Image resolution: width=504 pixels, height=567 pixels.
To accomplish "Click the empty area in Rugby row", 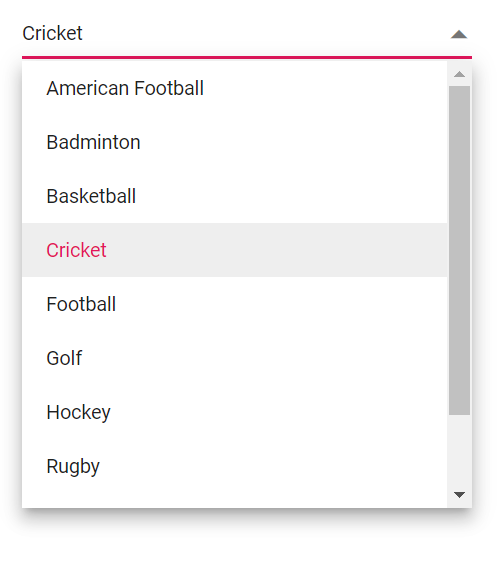I will tap(273, 466).
